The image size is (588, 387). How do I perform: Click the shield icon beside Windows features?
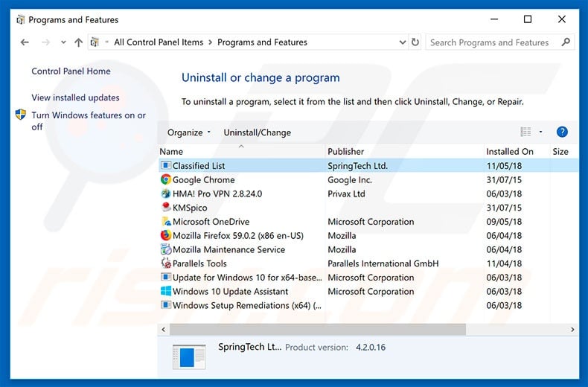pyautogui.click(x=21, y=115)
